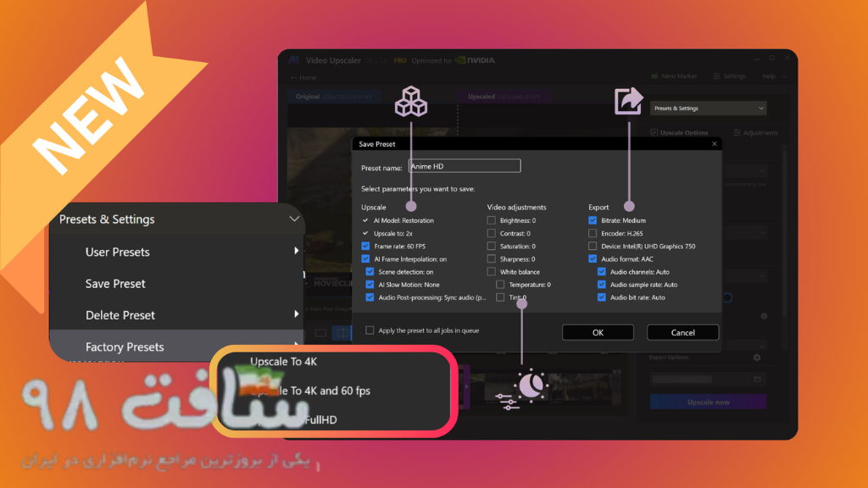This screenshot has height=488, width=868.
Task: Switch to the Original preview tab
Action: (333, 97)
